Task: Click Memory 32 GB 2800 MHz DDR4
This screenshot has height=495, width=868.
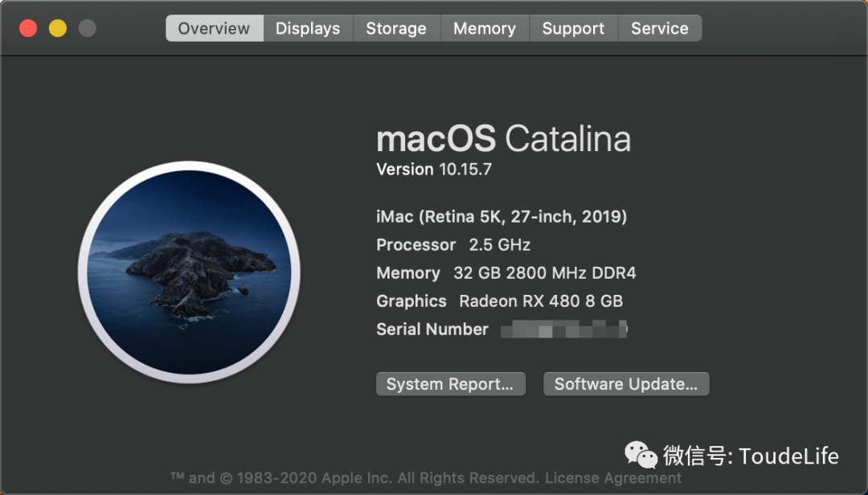Action: 506,273
